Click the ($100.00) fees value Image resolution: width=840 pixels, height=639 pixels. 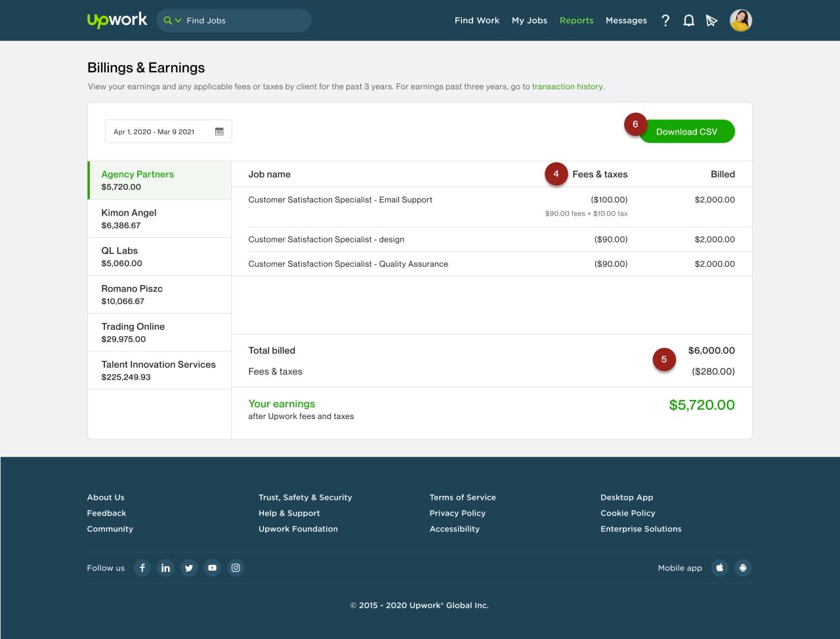[609, 200]
